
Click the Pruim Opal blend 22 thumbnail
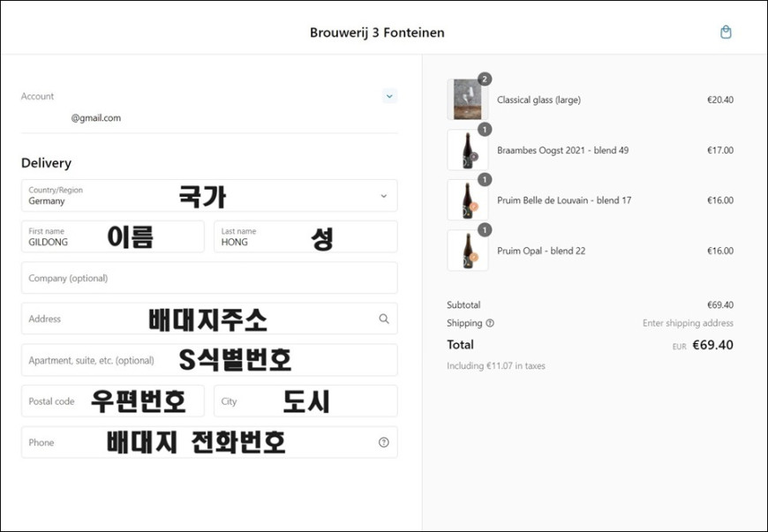(467, 251)
